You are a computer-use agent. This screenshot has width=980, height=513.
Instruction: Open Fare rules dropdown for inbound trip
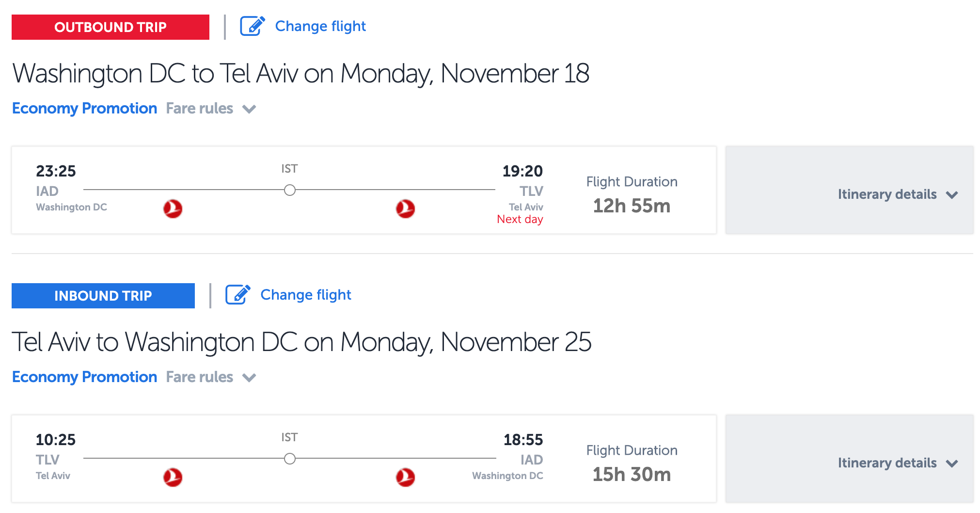coord(211,377)
